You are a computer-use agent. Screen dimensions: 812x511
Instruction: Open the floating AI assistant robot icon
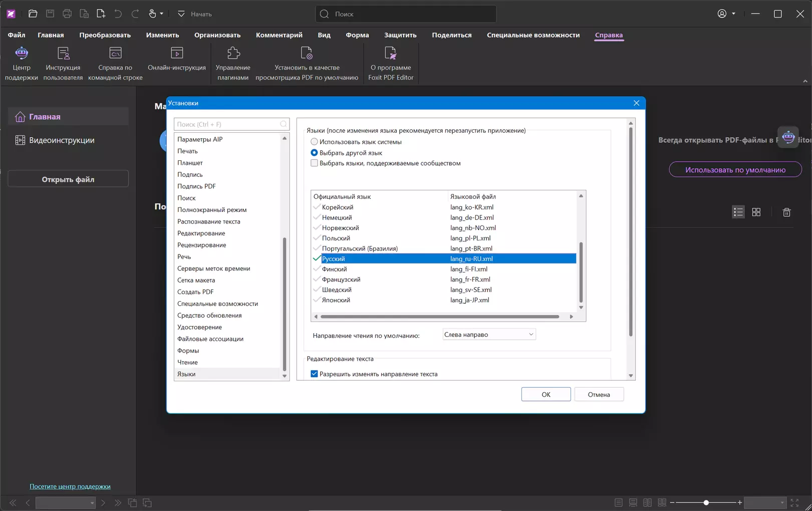tap(788, 137)
